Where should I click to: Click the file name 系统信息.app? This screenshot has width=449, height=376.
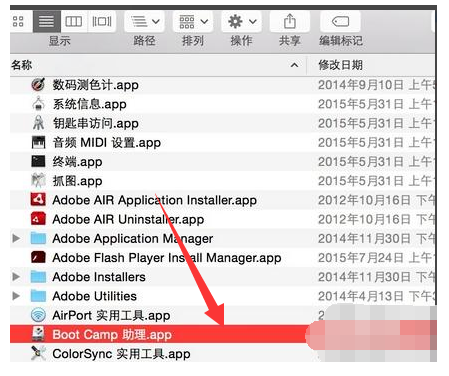[x=89, y=104]
